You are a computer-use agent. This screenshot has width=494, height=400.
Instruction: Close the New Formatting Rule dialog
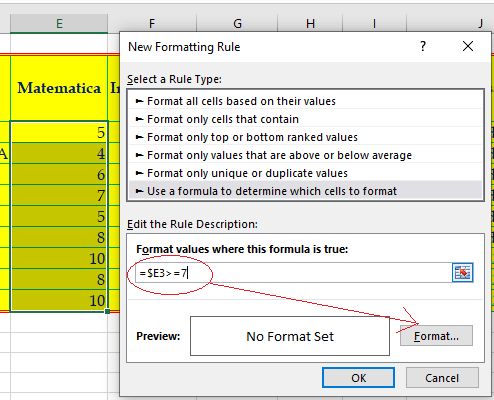click(x=468, y=46)
